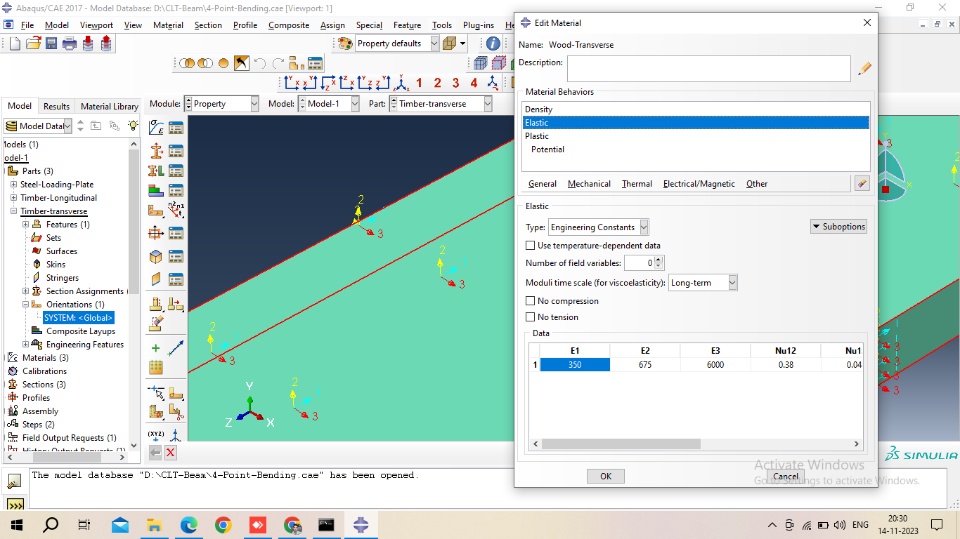Screen dimensions: 960x539
Task: Apply custom view 1
Action: click(419, 83)
